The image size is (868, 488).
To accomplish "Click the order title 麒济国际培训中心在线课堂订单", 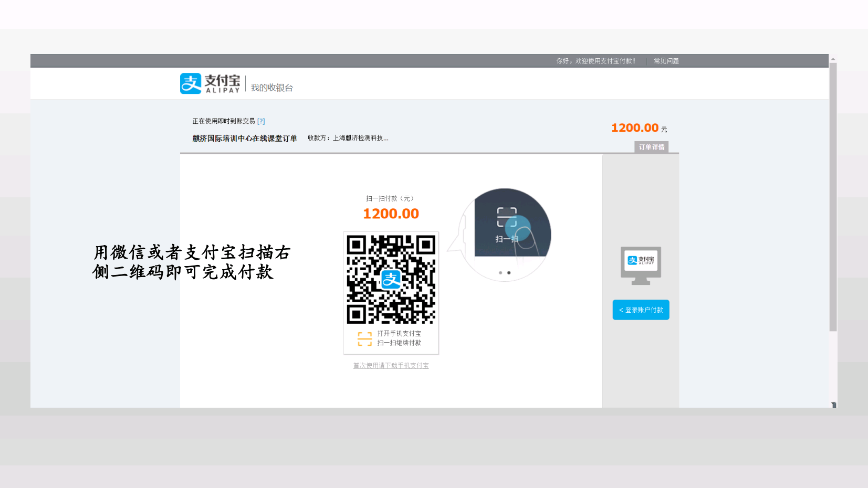I will click(245, 139).
